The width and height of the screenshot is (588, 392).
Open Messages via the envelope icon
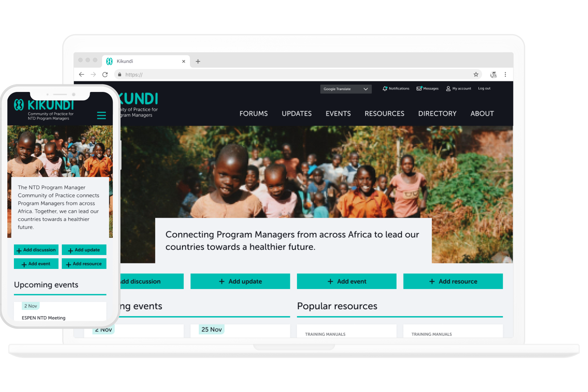(419, 89)
